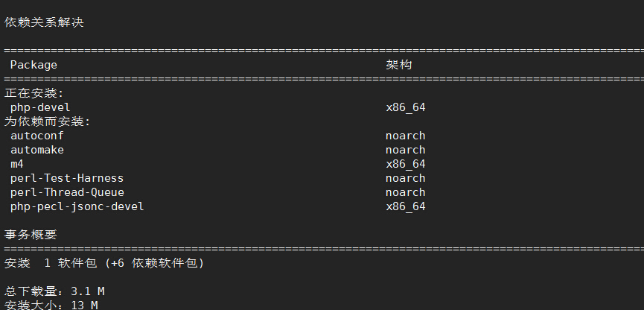Click the m4 package line

coord(17,164)
